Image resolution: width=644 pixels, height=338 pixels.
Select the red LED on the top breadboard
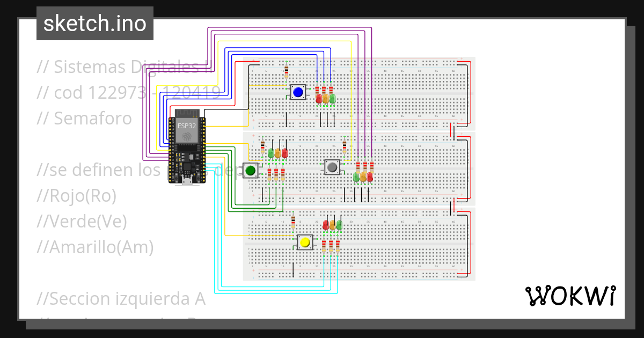pos(319,99)
